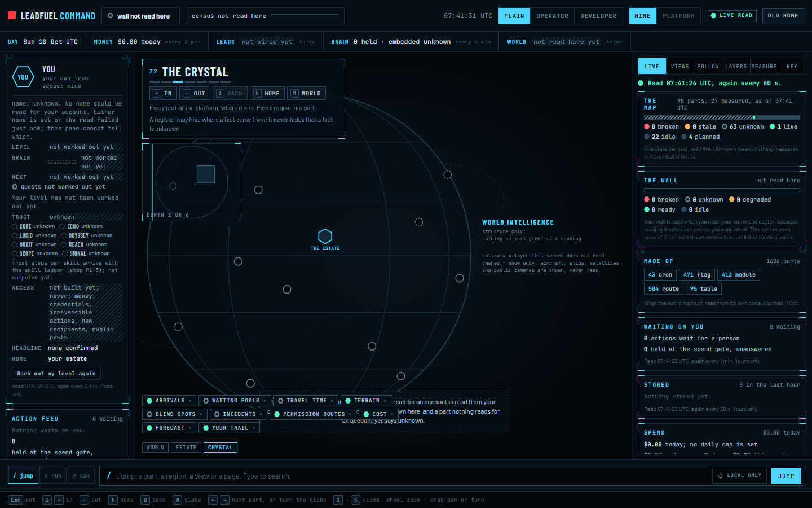The image size is (812, 508).
Task: Open the Views tab
Action: click(x=680, y=67)
